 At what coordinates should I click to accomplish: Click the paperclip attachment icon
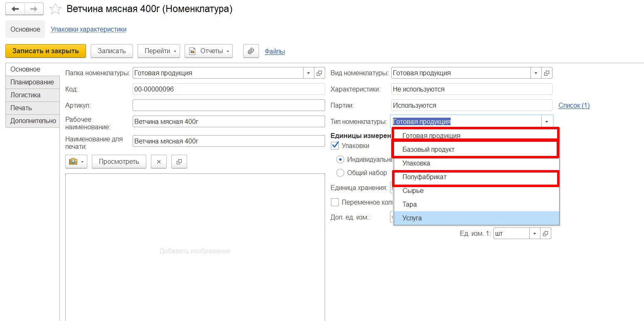click(251, 51)
